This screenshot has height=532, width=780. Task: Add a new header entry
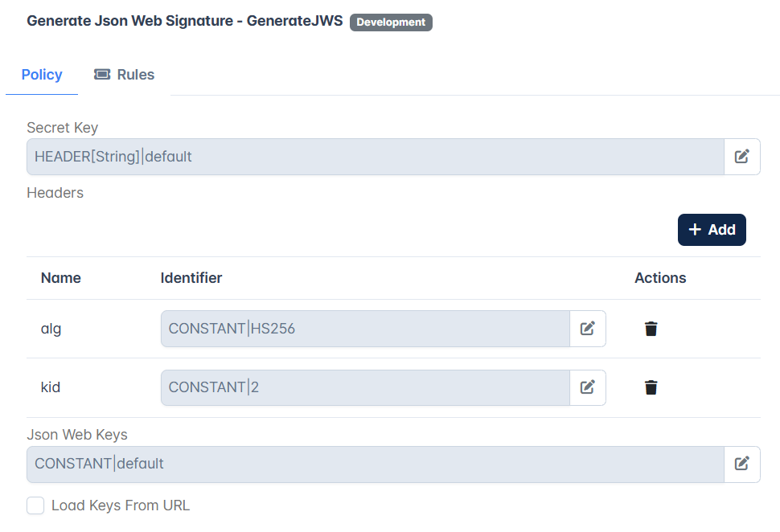[712, 230]
